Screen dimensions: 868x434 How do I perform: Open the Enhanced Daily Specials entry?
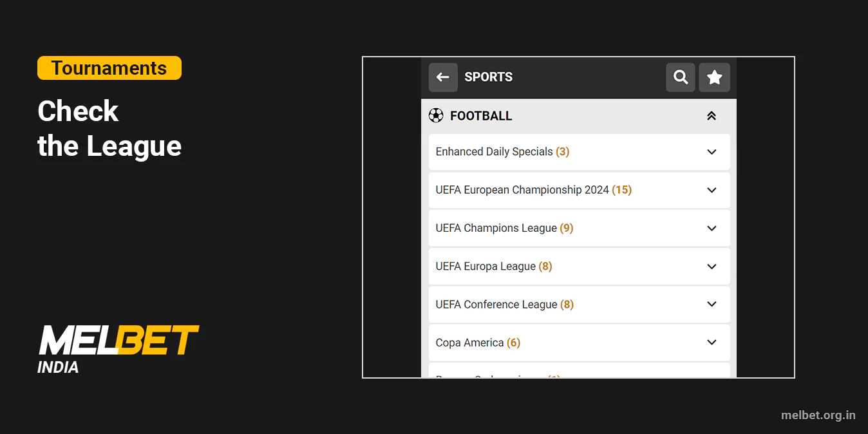pyautogui.click(x=502, y=152)
